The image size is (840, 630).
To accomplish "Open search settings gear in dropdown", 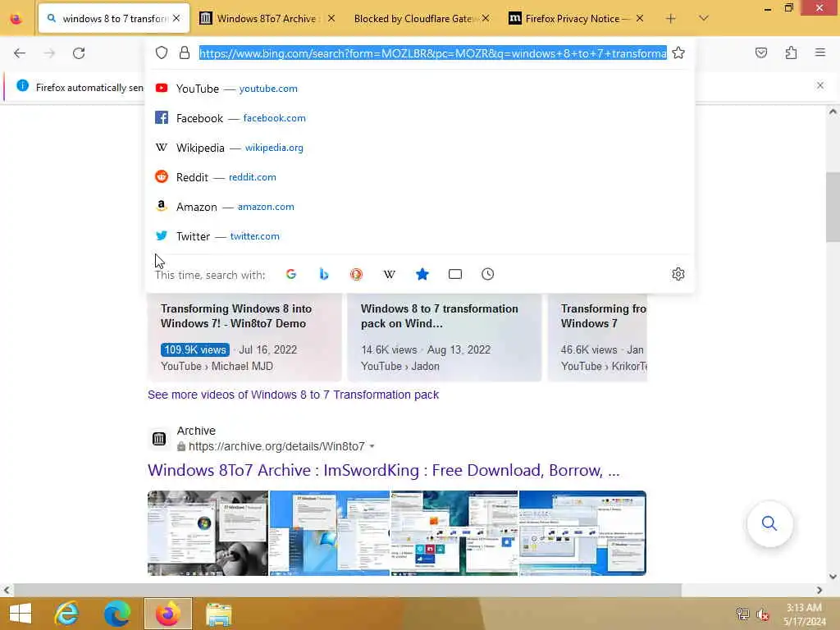I will click(x=678, y=274).
